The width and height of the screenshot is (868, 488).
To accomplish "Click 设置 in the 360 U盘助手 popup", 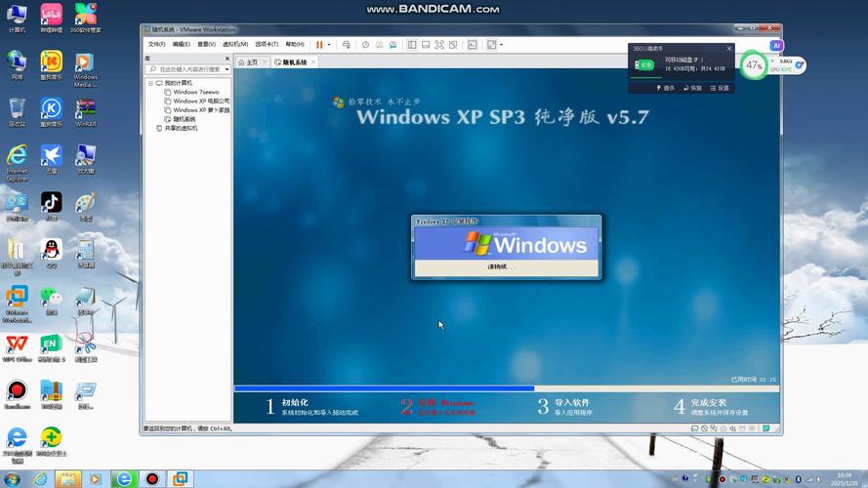I will pyautogui.click(x=720, y=88).
